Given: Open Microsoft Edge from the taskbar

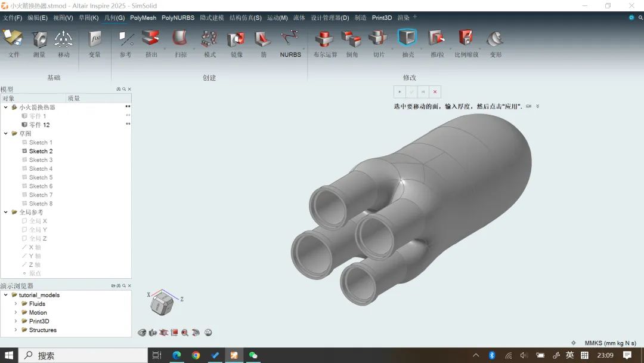Looking at the screenshot, I should [x=177, y=355].
